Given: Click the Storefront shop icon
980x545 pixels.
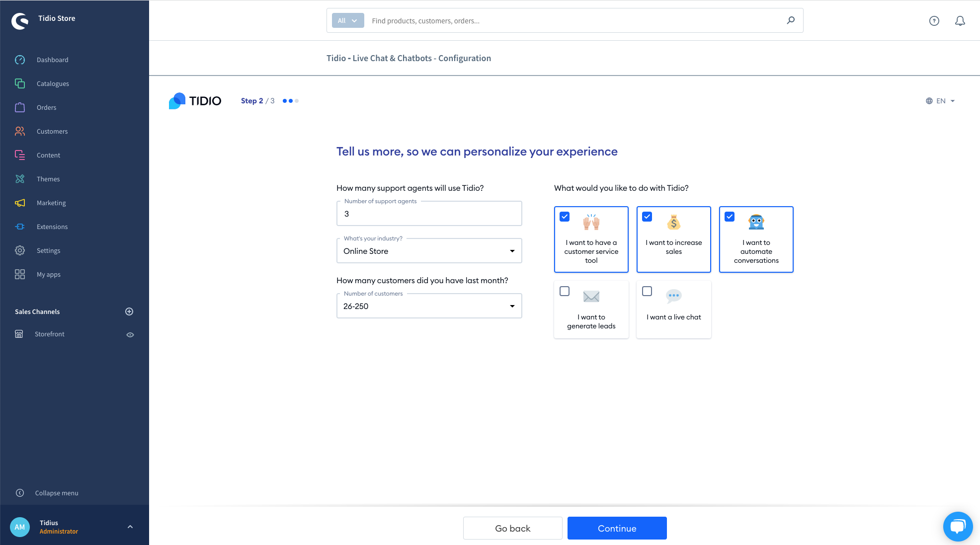Looking at the screenshot, I should (x=19, y=334).
